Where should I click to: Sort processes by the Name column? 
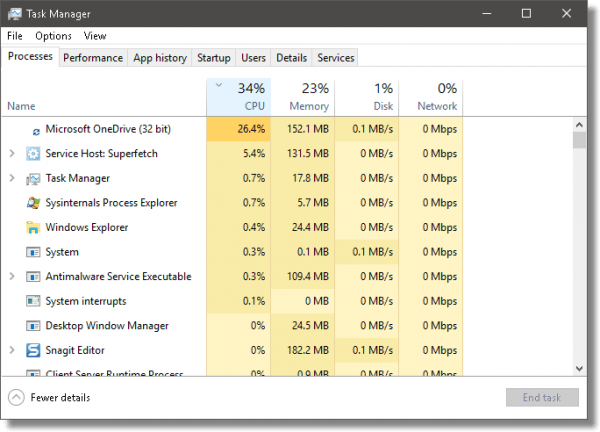point(21,106)
